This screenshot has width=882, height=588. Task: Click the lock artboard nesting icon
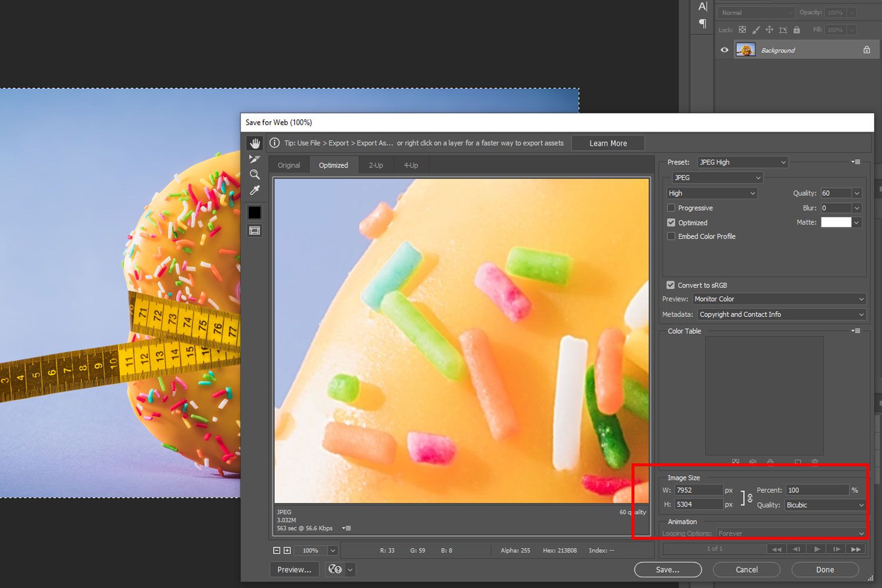pos(783,29)
